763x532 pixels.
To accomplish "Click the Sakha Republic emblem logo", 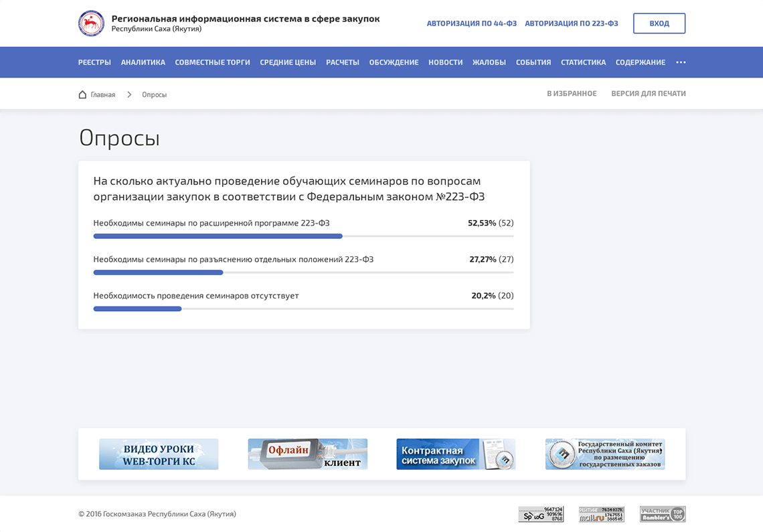I will pos(91,23).
